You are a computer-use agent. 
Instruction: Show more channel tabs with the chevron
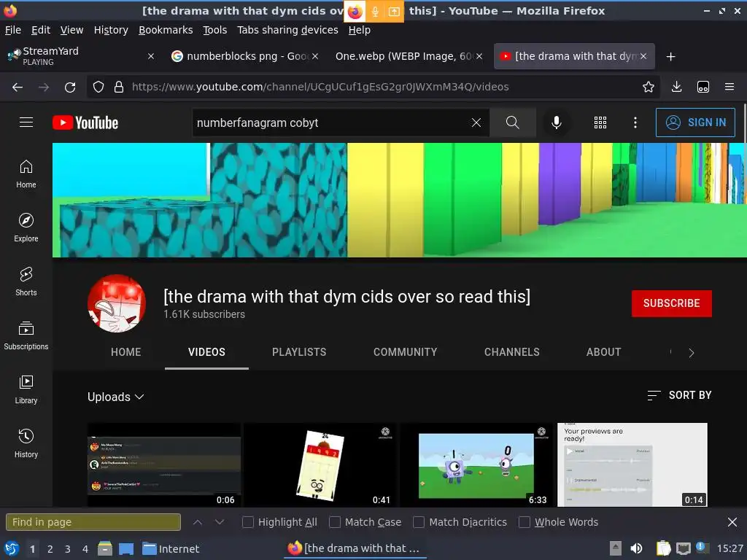692,353
